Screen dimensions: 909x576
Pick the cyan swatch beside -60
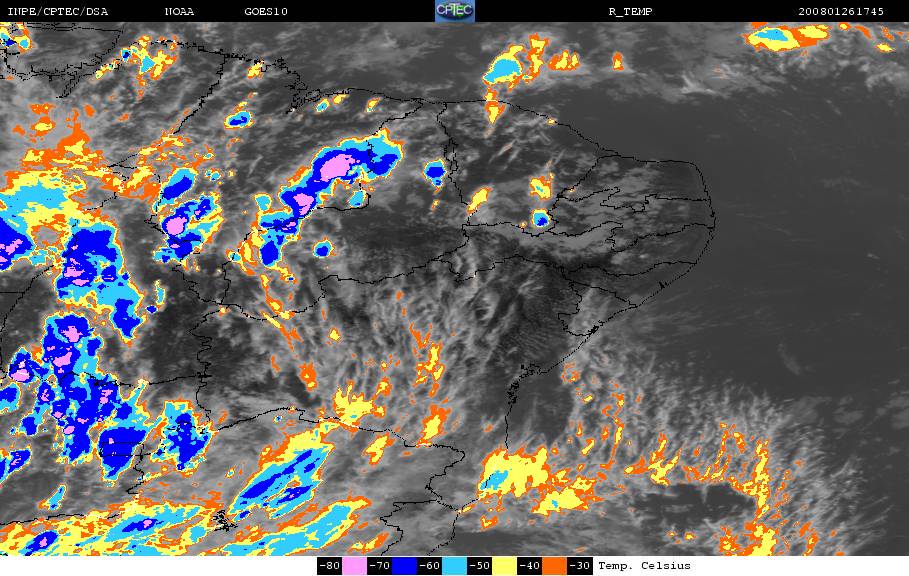[454, 566]
